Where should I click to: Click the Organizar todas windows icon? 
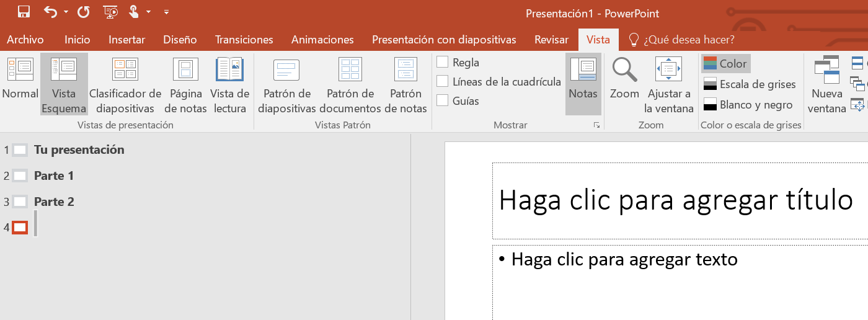click(857, 63)
